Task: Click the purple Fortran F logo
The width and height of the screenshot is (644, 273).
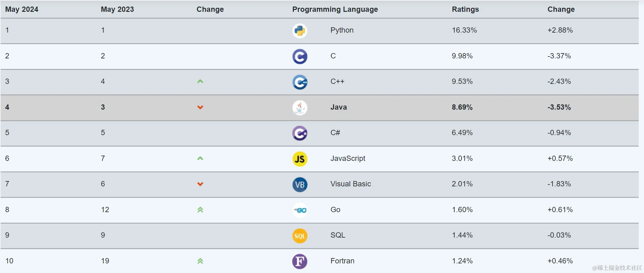Action: 300,262
